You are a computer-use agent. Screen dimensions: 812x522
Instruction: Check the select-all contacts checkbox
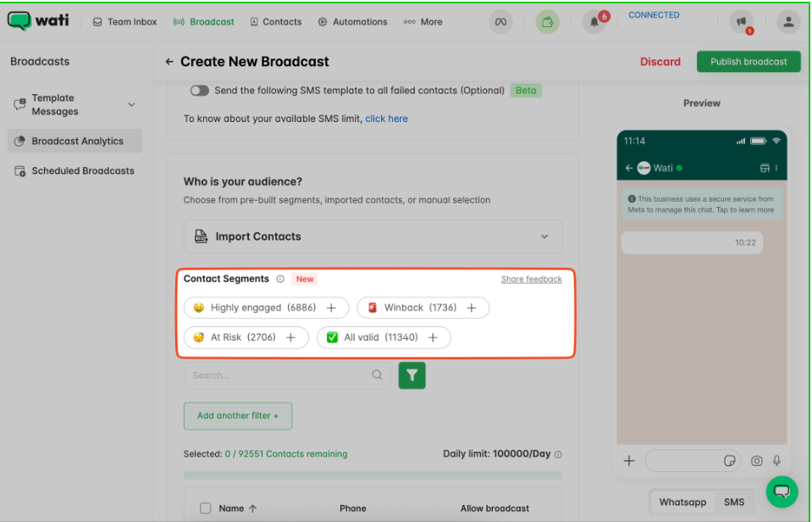(x=205, y=508)
